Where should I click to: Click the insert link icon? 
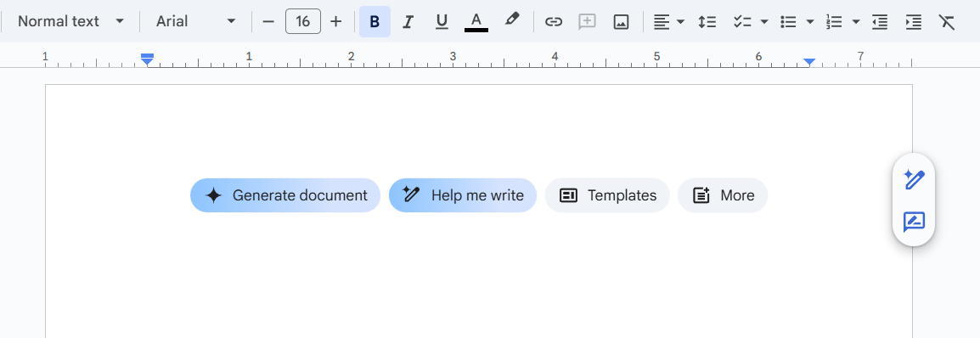point(553,22)
